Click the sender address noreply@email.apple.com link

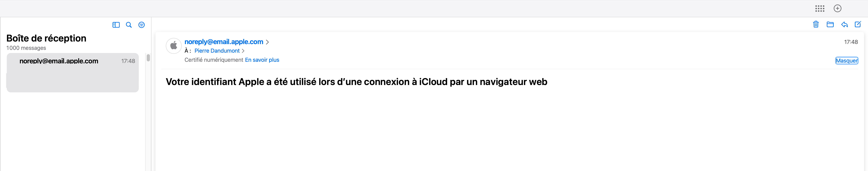click(224, 42)
